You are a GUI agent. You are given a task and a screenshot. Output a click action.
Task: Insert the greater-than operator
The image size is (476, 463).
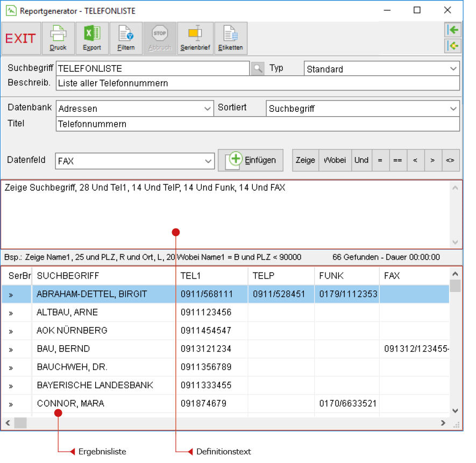[433, 160]
